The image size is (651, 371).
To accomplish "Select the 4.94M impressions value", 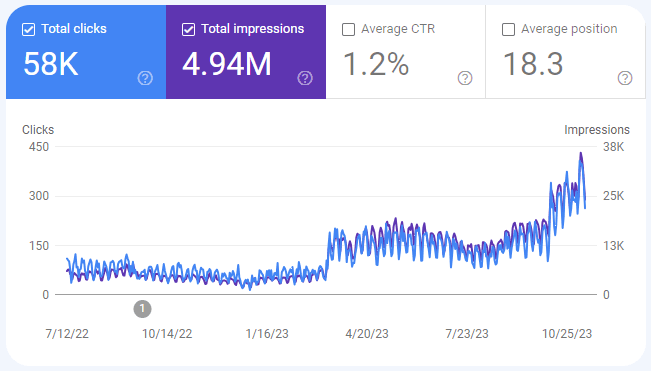I will [x=227, y=64].
